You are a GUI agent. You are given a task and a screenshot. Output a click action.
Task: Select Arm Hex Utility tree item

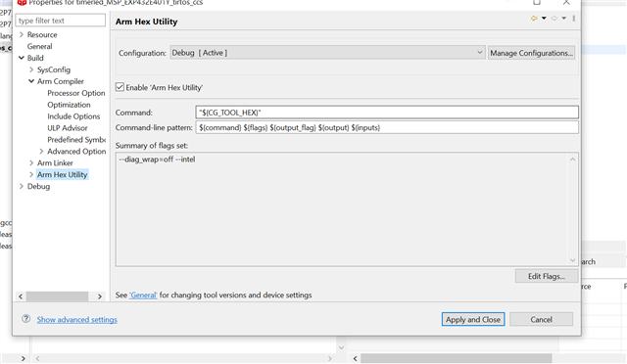click(x=62, y=174)
